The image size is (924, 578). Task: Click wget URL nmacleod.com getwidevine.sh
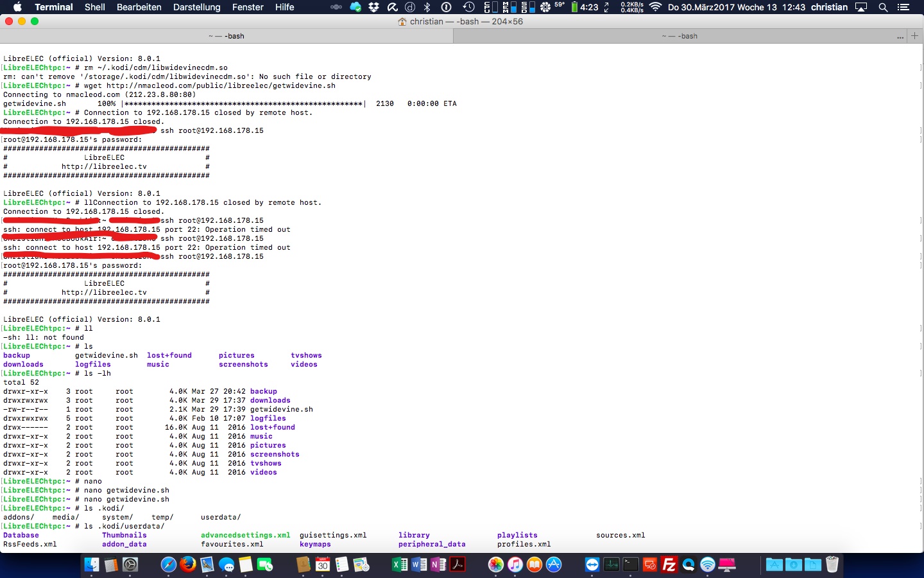pyautogui.click(x=221, y=85)
